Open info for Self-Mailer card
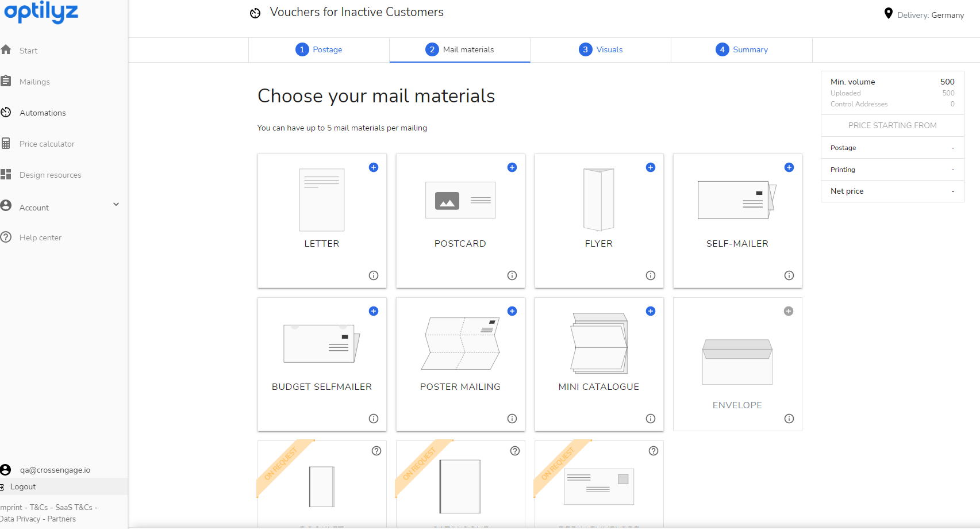This screenshot has width=980, height=529. (789, 275)
